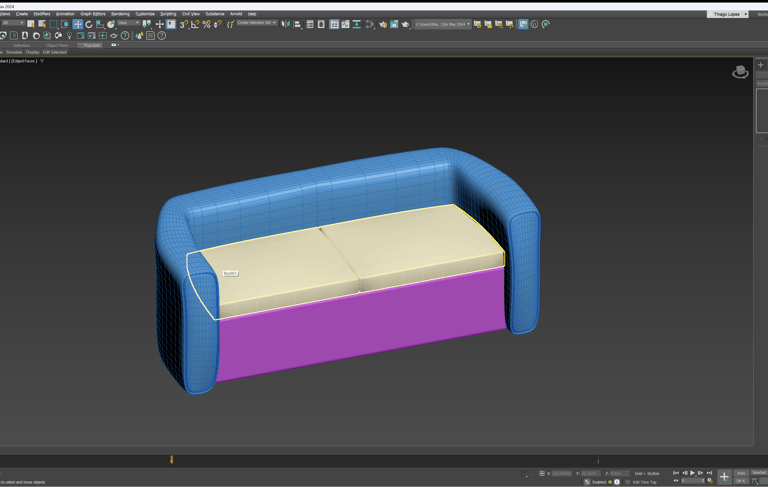Open Select by Name dialog
This screenshot has width=768, height=487.
tap(42, 24)
